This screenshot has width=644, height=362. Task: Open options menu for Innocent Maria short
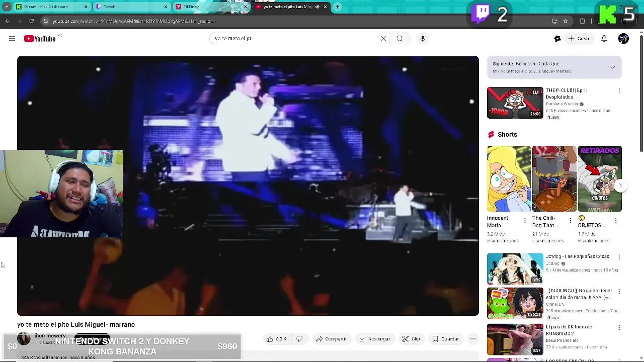pyautogui.click(x=525, y=221)
